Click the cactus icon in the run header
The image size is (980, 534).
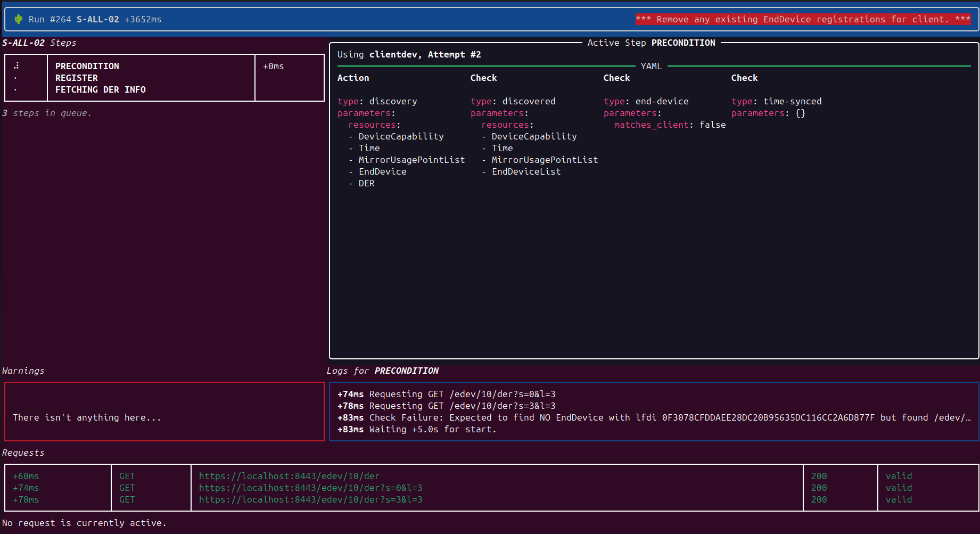pos(19,19)
